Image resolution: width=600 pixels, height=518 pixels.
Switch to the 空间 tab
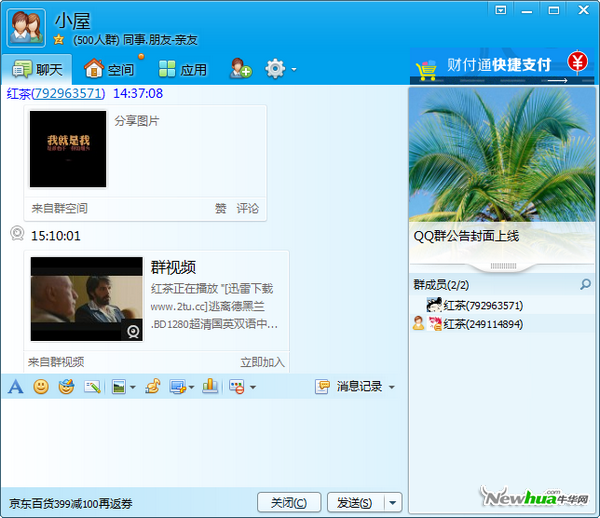pyautogui.click(x=109, y=70)
